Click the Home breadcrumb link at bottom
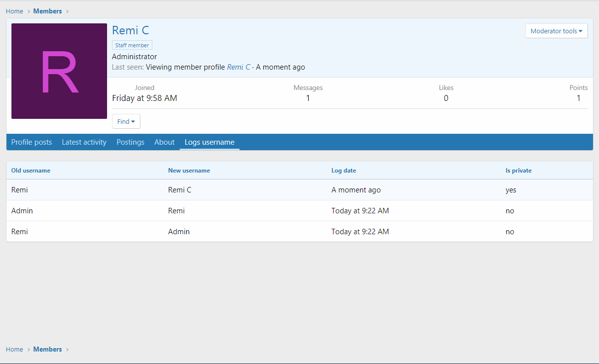Screen dimensions: 599x364 14,349
